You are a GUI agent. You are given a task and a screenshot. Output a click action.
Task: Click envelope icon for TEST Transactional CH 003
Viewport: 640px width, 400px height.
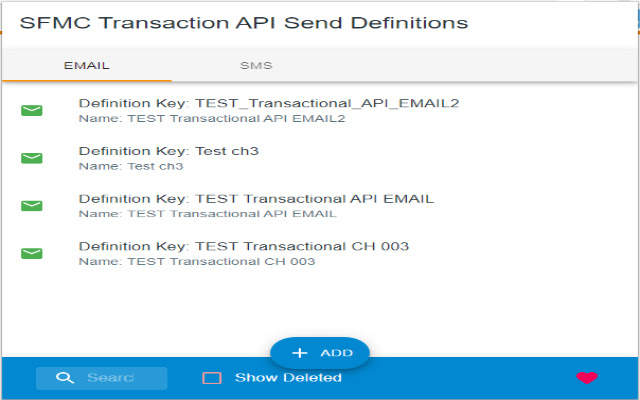(x=32, y=253)
